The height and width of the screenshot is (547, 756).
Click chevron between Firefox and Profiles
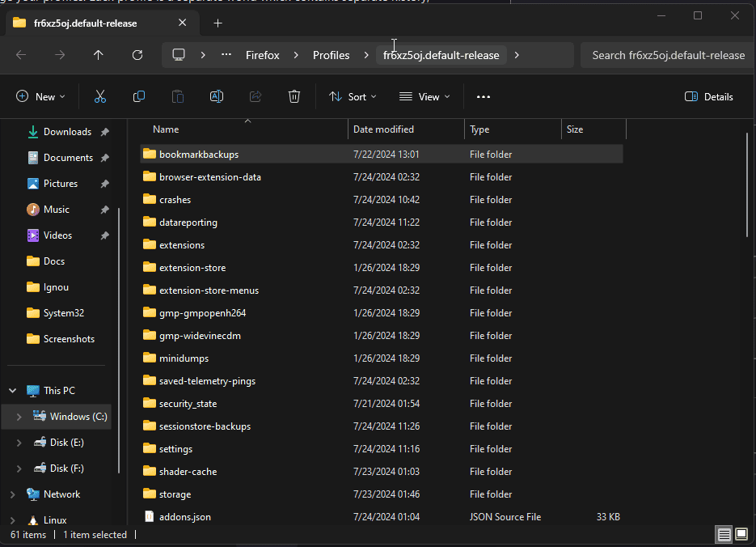(x=296, y=55)
